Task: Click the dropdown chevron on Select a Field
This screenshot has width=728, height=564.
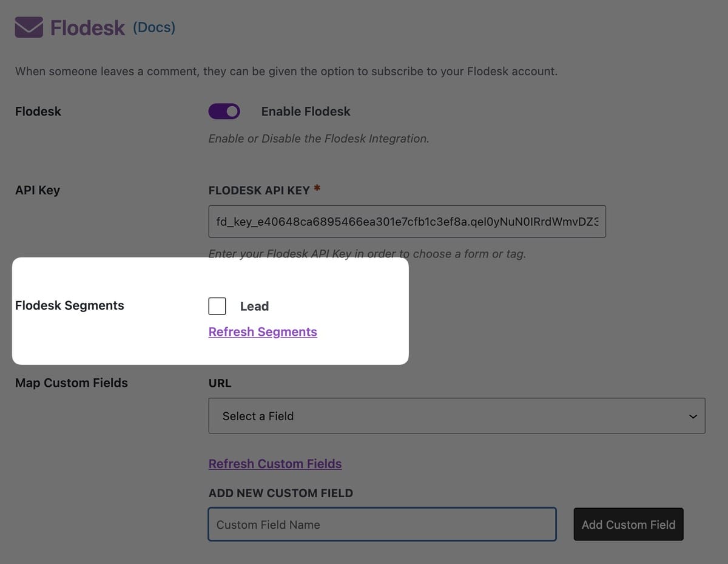Action: click(x=692, y=416)
